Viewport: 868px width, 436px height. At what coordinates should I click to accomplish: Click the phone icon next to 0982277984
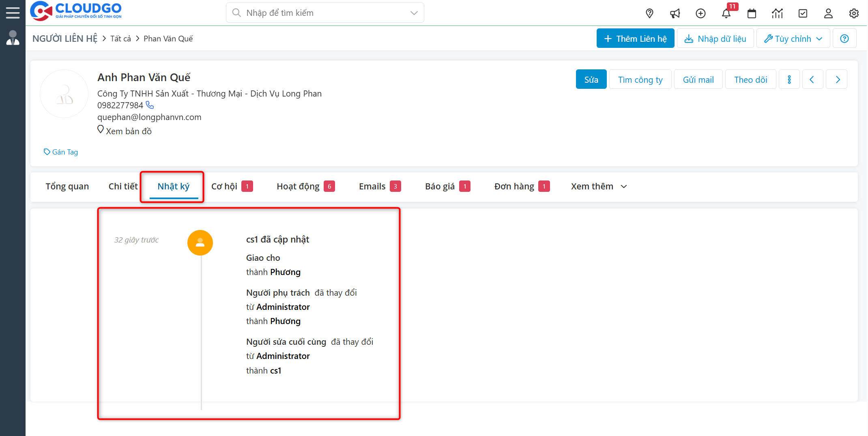150,105
